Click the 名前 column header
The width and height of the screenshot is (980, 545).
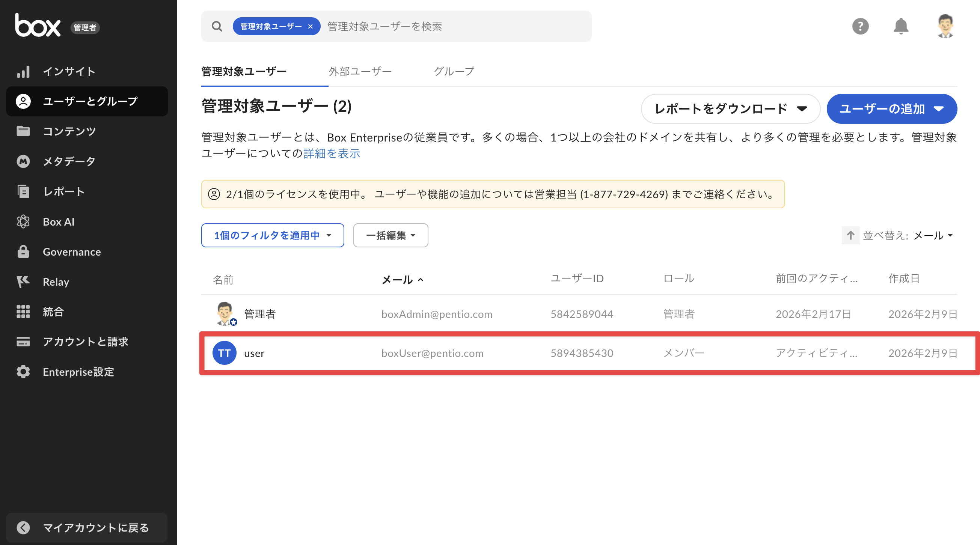point(223,280)
